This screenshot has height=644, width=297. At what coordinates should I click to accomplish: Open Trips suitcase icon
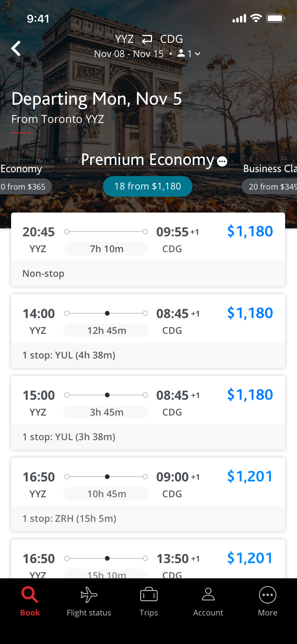pyautogui.click(x=148, y=595)
